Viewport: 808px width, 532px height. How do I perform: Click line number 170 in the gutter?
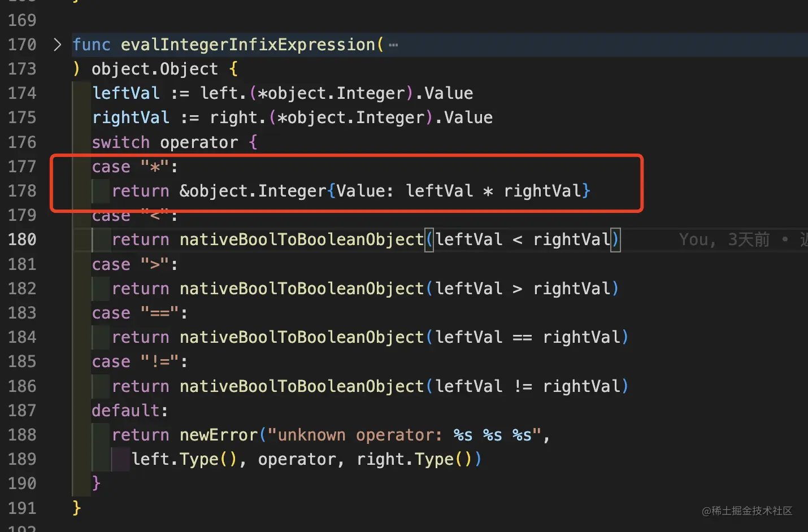pos(22,45)
